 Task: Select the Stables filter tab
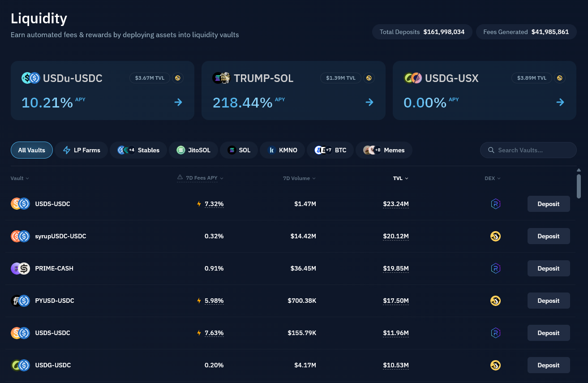pyautogui.click(x=138, y=150)
